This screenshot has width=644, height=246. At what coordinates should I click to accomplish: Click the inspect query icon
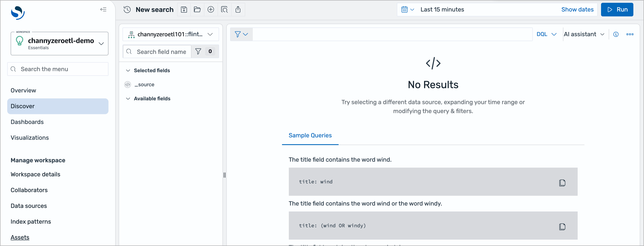[x=224, y=10]
